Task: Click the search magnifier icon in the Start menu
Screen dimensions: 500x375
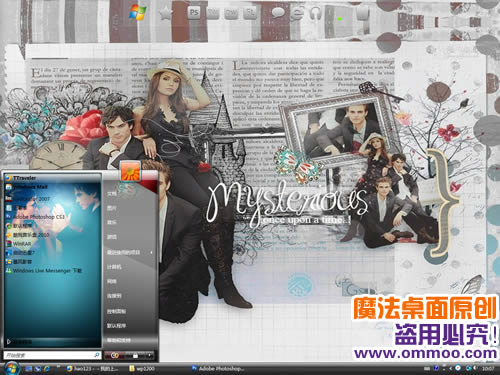Action: pyautogui.click(x=96, y=355)
